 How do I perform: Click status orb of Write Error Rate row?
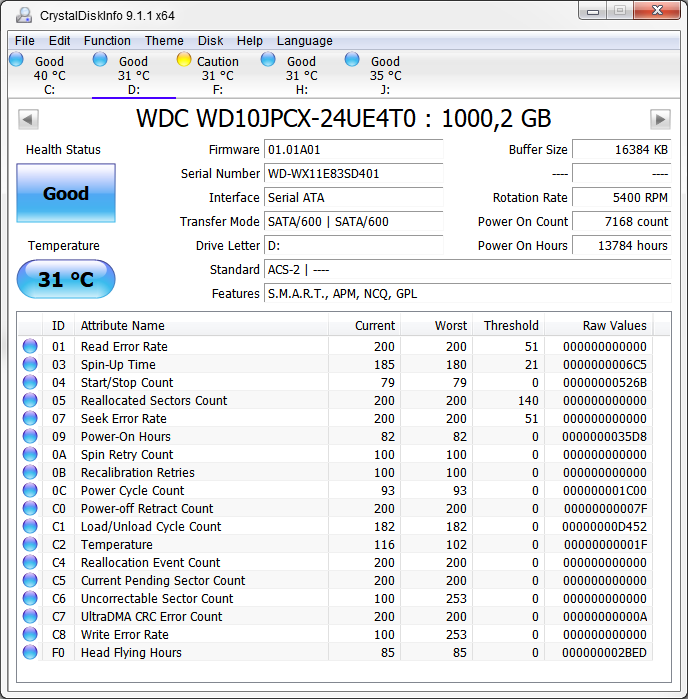point(30,634)
